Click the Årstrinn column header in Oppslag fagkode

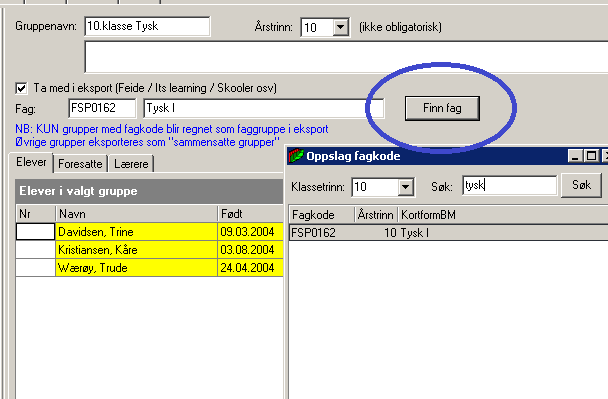[x=376, y=215]
